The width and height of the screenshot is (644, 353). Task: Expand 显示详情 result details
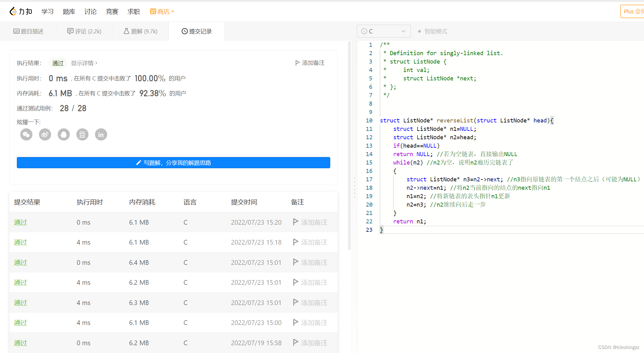click(x=84, y=63)
